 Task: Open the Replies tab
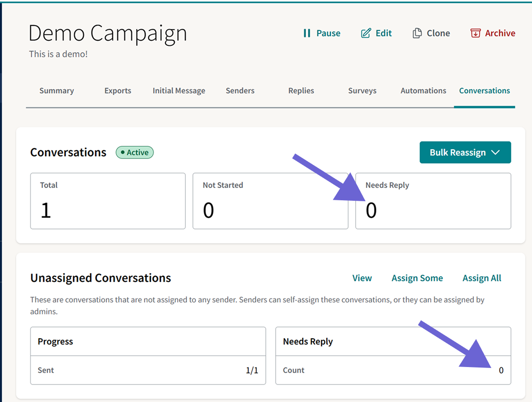301,91
